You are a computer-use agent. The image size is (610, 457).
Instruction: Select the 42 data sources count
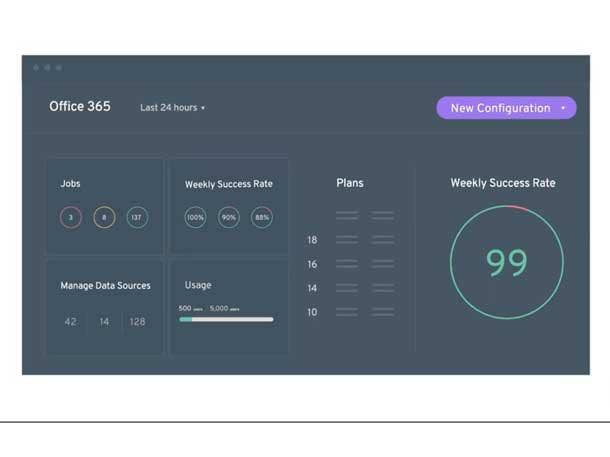point(70,322)
